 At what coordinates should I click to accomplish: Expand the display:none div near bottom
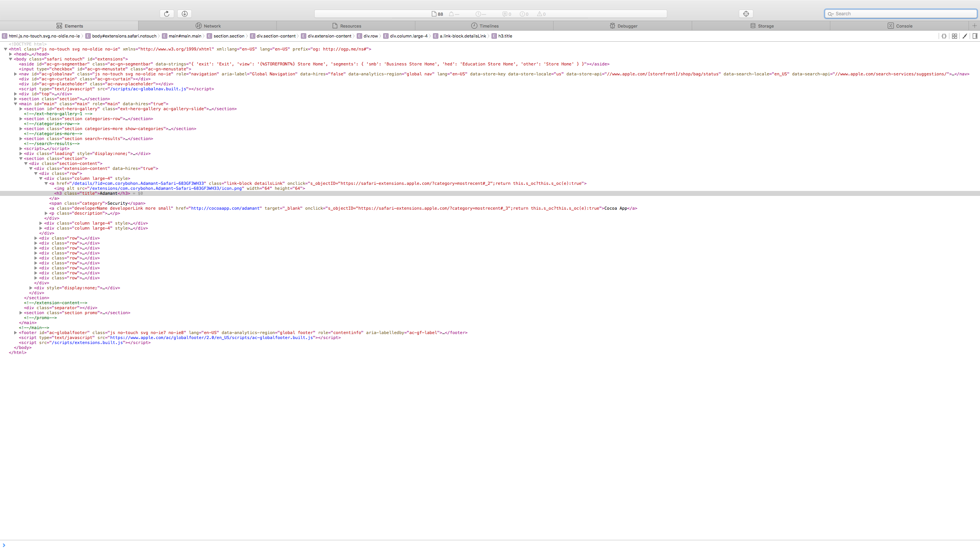coord(31,288)
